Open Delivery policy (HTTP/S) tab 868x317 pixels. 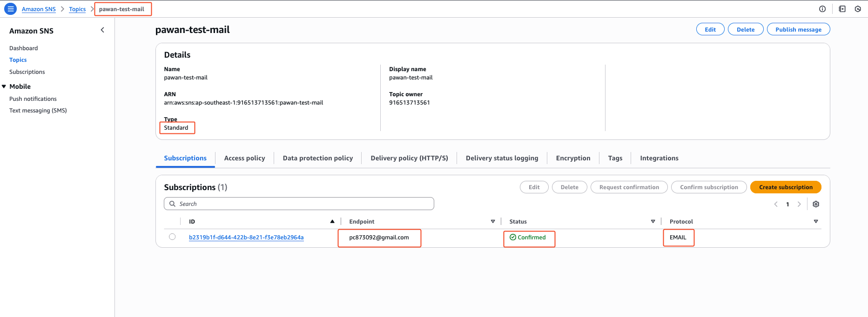410,158
